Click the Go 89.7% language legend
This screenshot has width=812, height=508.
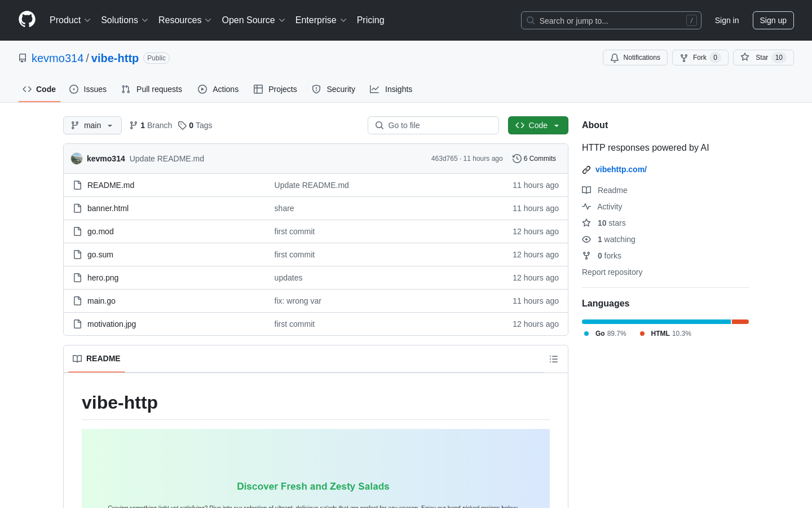tap(605, 334)
